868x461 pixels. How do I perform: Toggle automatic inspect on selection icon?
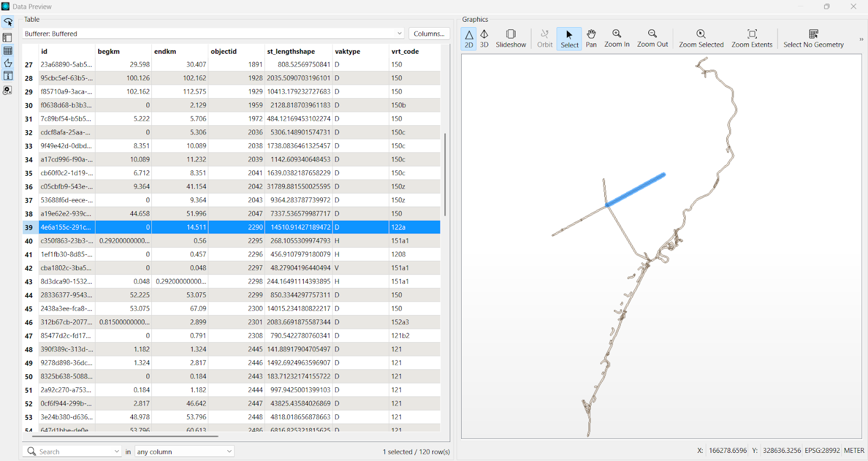coord(8,22)
